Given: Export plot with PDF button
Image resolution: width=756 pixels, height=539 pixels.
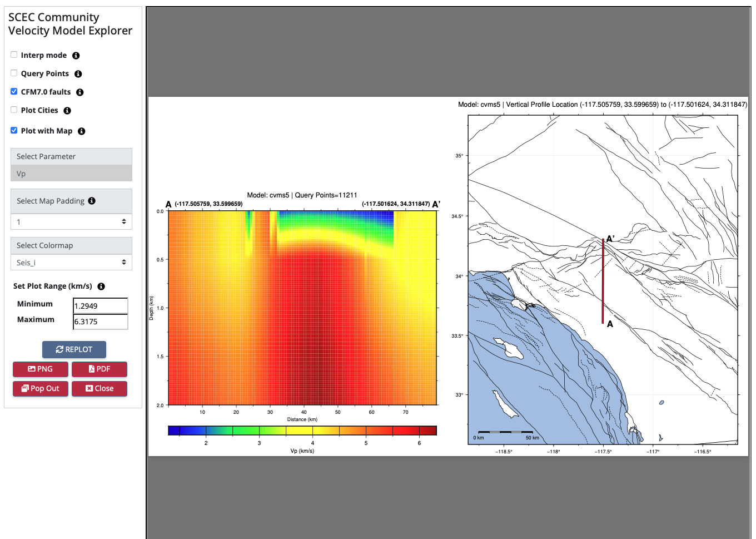Looking at the screenshot, I should pyautogui.click(x=100, y=369).
